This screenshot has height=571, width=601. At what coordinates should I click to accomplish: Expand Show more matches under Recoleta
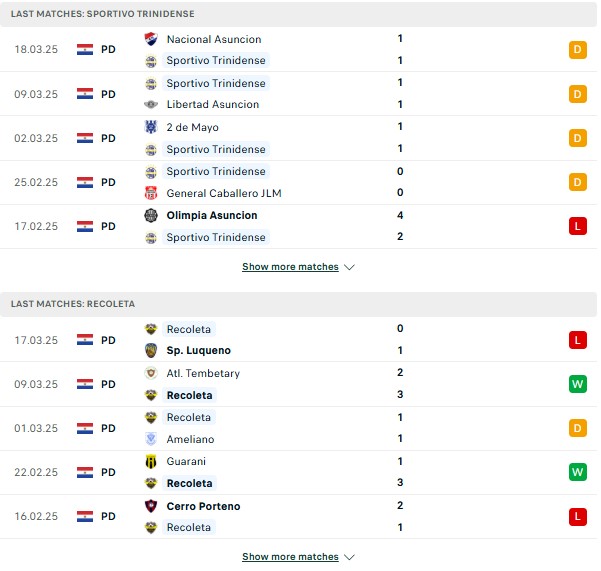[291, 556]
